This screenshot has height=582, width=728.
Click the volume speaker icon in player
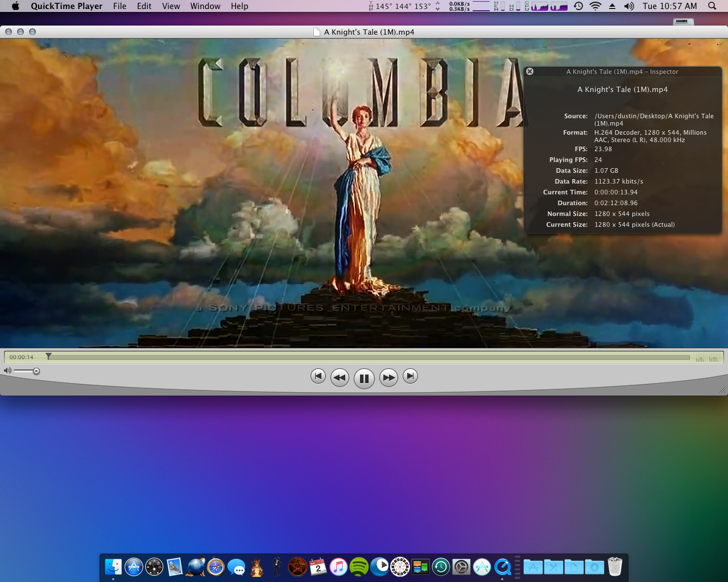click(x=7, y=371)
